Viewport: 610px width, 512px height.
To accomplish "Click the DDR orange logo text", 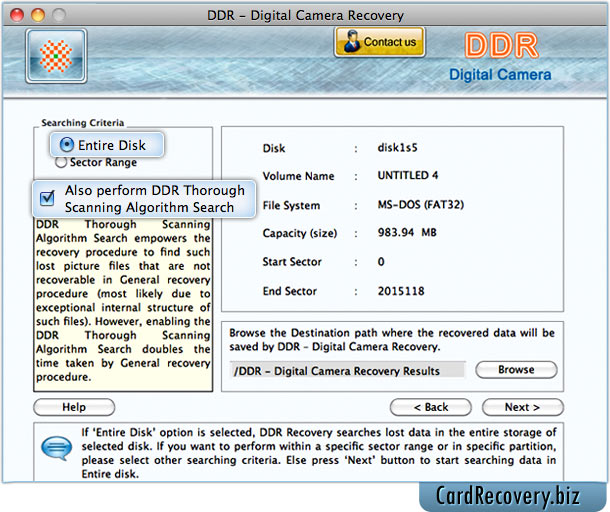I will point(501,46).
